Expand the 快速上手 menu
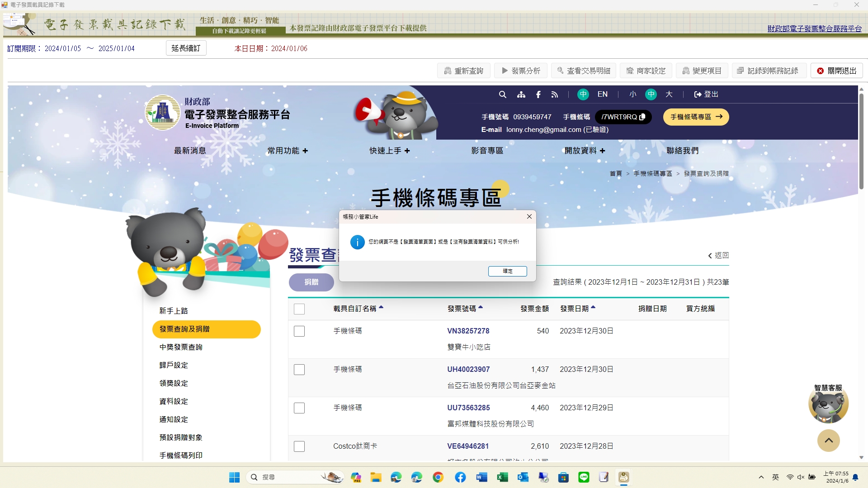The image size is (868, 488). coord(390,151)
